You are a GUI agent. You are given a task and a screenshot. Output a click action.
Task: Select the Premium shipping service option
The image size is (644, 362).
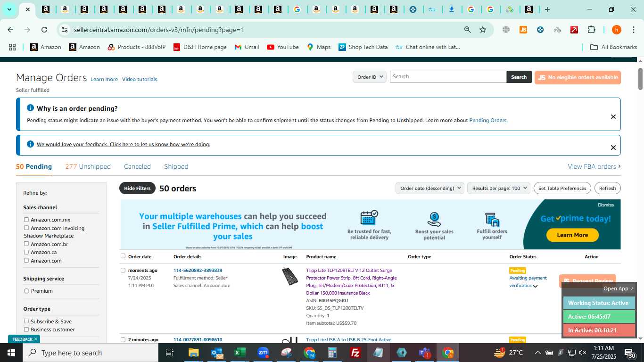click(x=26, y=291)
